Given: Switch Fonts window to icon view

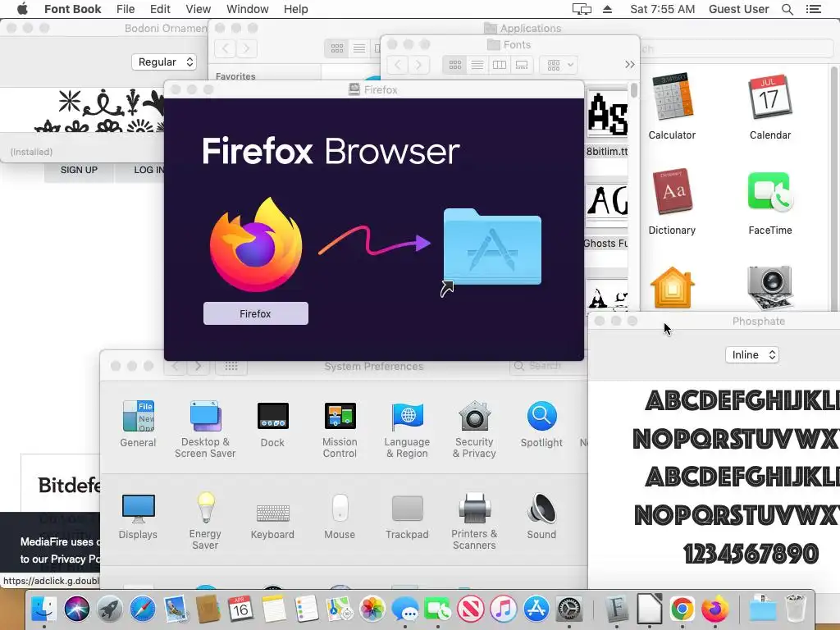Looking at the screenshot, I should point(454,65).
